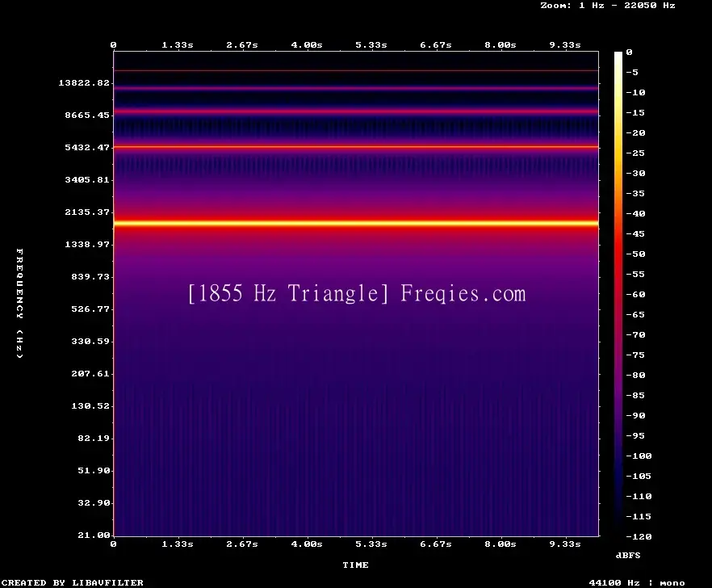Click the 1338.97 frequency label
The width and height of the screenshot is (712, 588).
[x=87, y=245]
